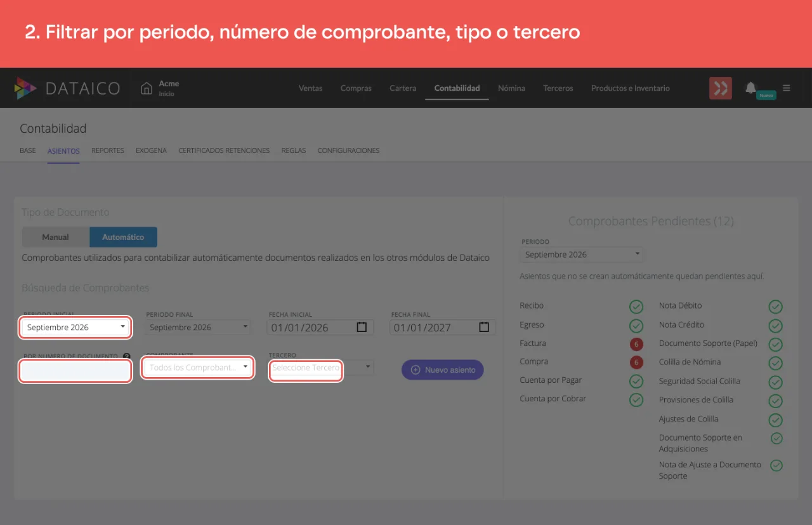This screenshot has width=812, height=525.
Task: Open the Todos los Comprobantes dropdown
Action: [x=198, y=368]
